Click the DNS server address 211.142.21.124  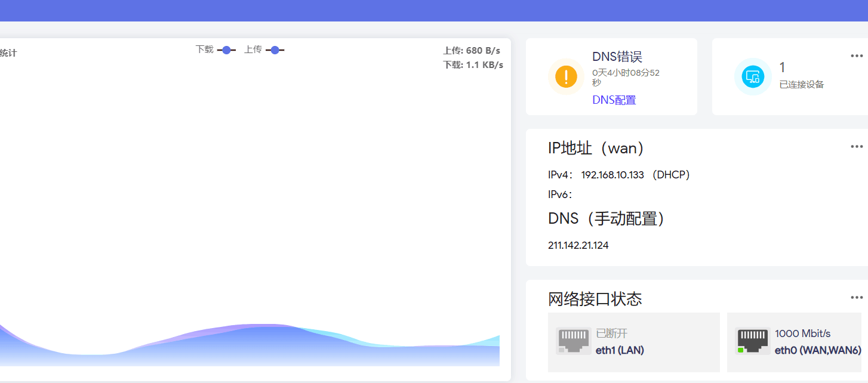point(578,245)
